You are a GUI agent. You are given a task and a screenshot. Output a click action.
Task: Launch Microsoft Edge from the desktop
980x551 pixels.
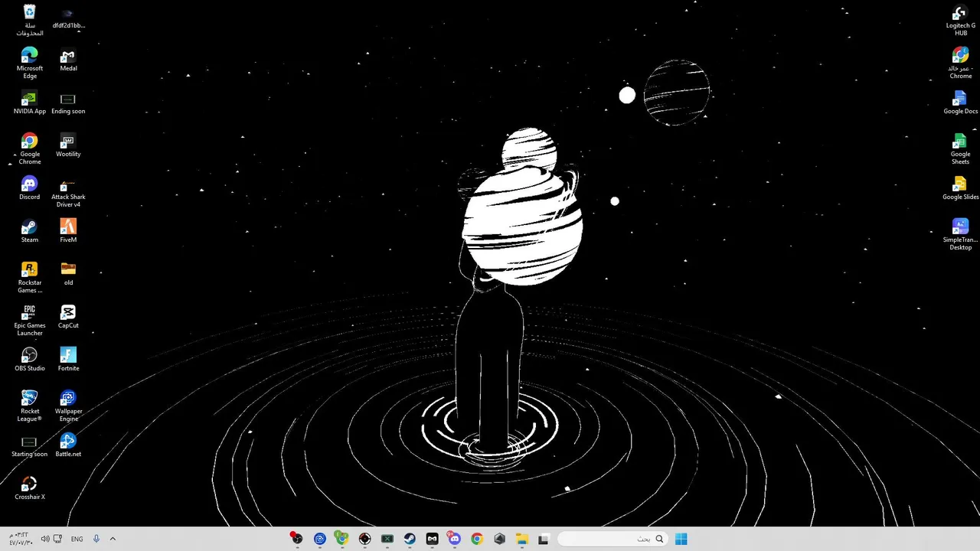click(x=29, y=64)
